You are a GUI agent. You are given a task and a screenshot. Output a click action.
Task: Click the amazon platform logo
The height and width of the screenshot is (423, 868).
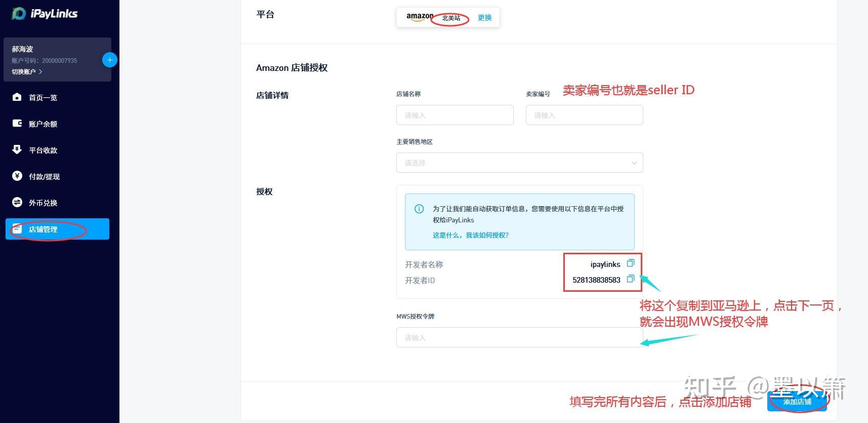pos(420,17)
